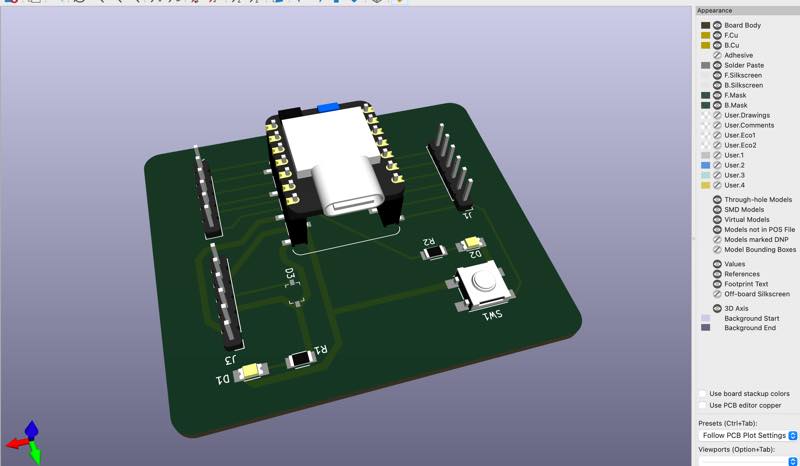Show the User.3 layer

(x=717, y=175)
